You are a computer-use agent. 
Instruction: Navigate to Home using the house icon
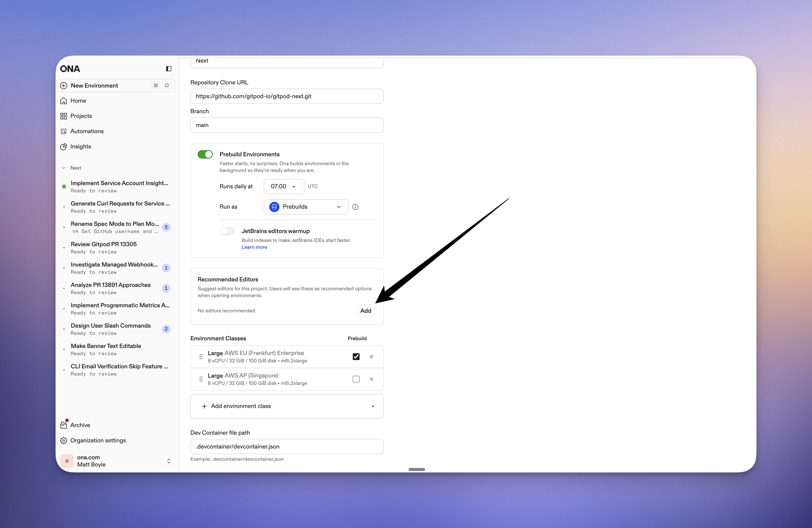click(64, 101)
